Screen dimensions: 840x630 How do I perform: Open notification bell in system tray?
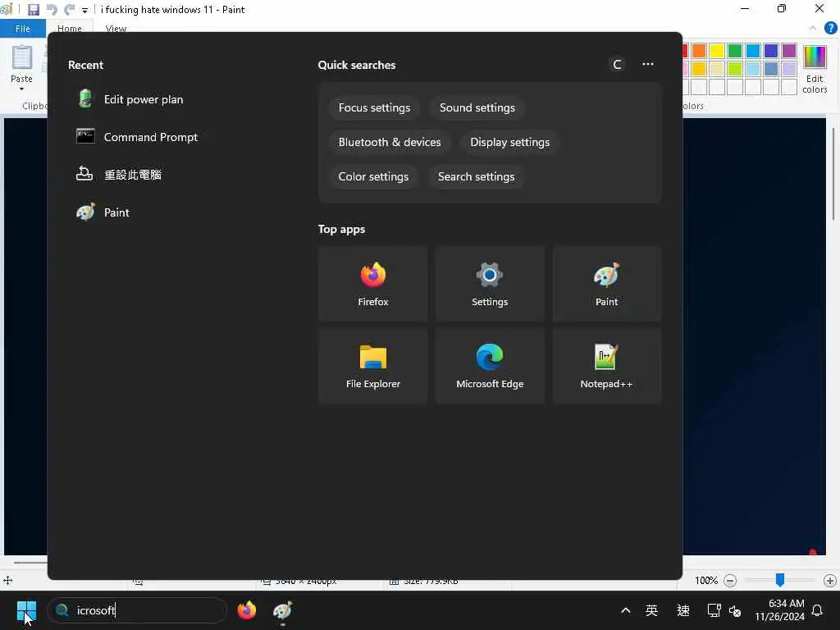coord(817,610)
